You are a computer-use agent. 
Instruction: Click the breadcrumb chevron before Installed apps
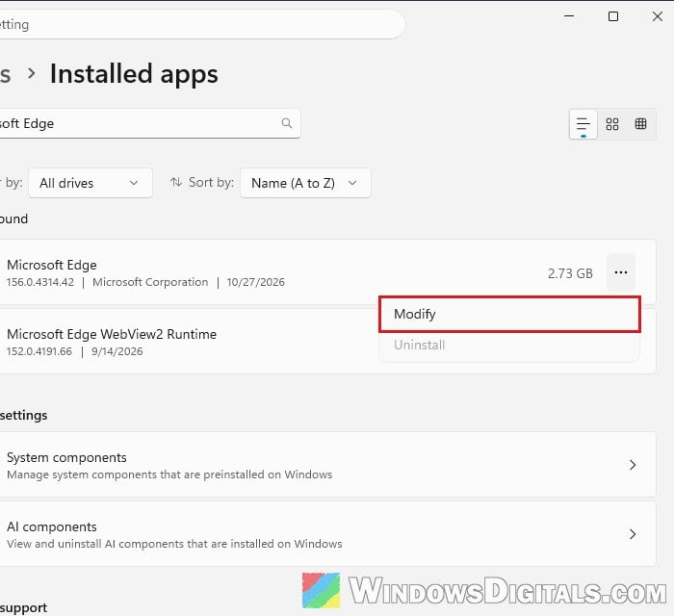31,73
